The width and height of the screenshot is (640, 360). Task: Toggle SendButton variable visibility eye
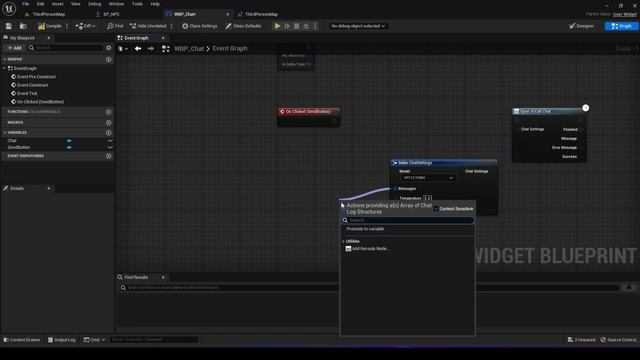tap(110, 147)
